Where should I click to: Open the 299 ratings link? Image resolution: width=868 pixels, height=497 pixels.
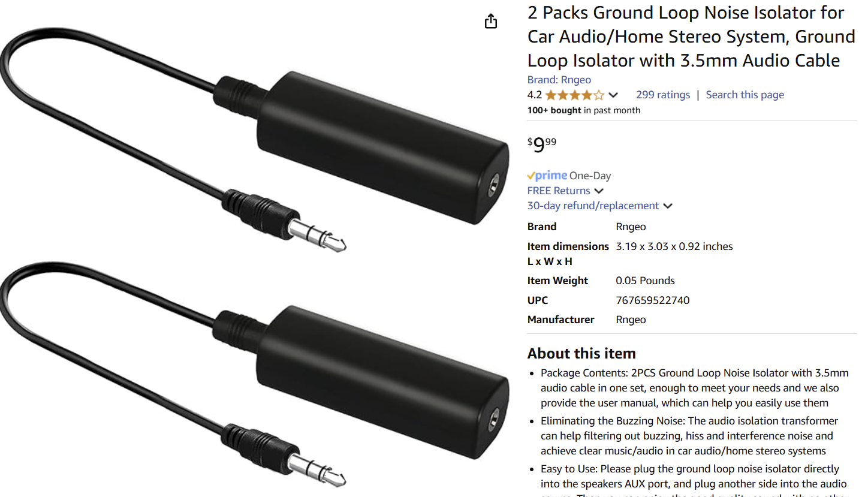663,95
